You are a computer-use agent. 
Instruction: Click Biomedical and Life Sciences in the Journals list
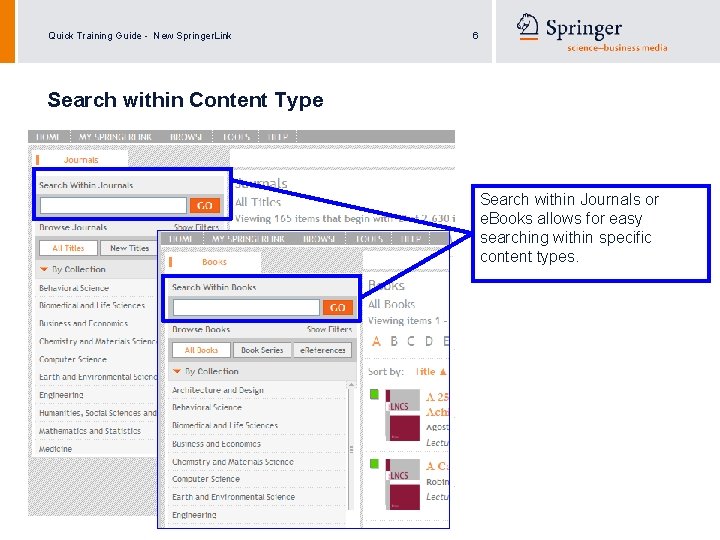92,305
